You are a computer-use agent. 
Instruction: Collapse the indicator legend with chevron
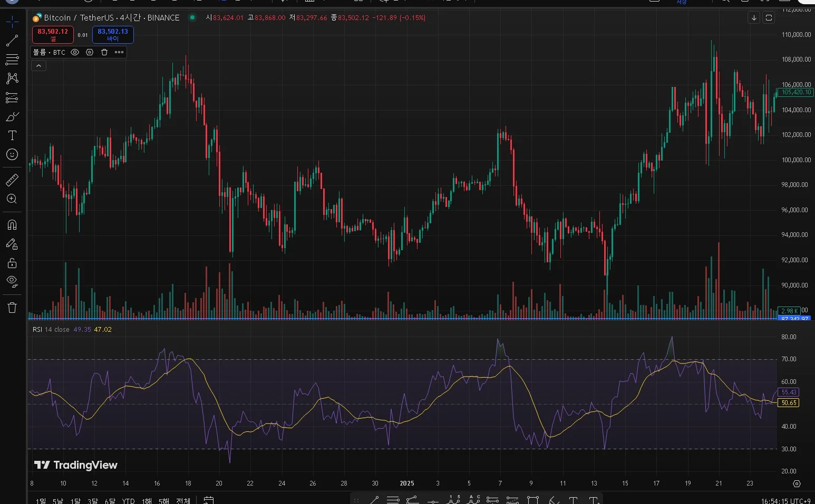click(38, 66)
